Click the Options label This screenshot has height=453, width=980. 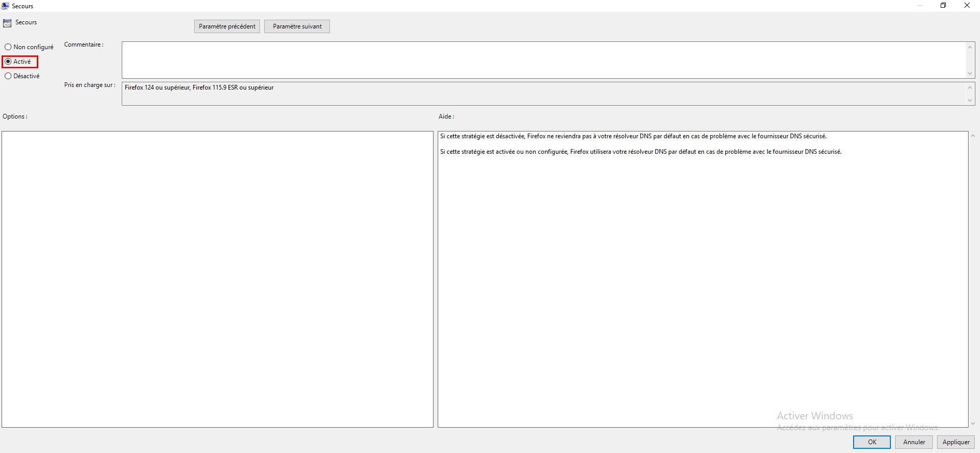(x=15, y=116)
